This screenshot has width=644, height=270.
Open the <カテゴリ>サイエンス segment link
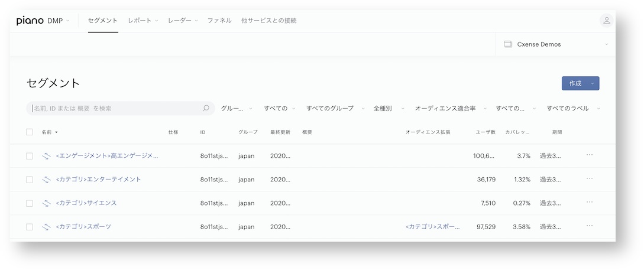coord(86,203)
